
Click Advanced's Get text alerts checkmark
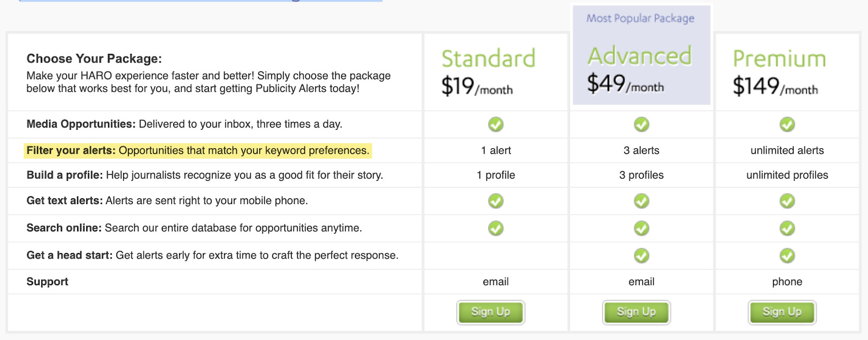click(641, 201)
